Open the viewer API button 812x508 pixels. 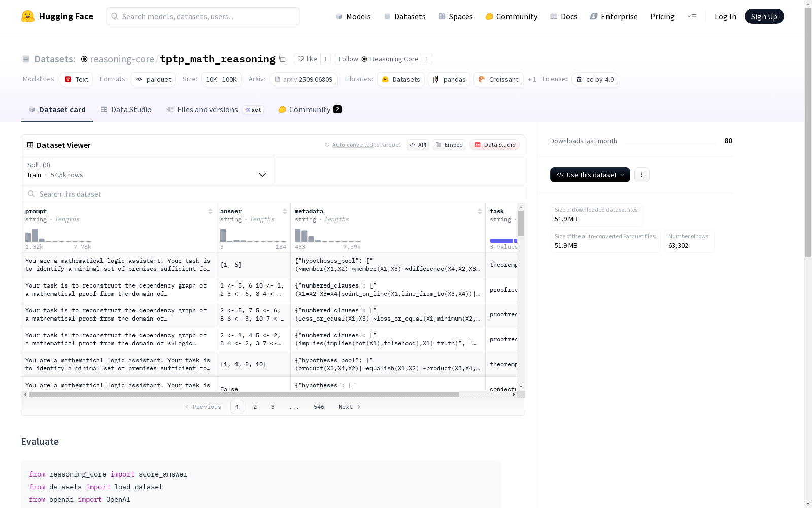point(418,145)
